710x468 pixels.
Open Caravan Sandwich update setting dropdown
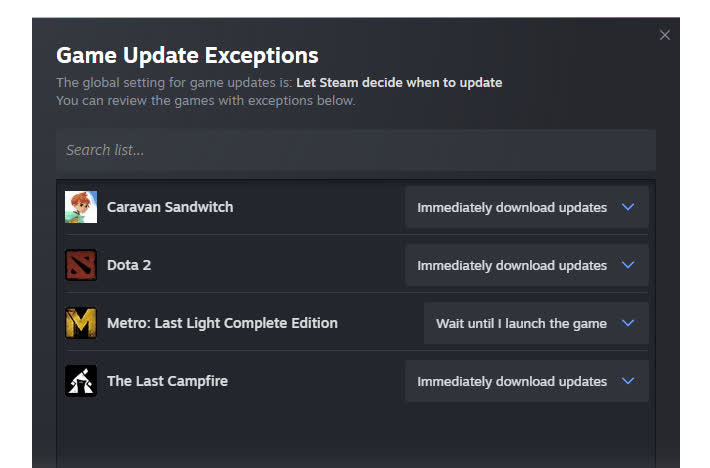point(526,207)
